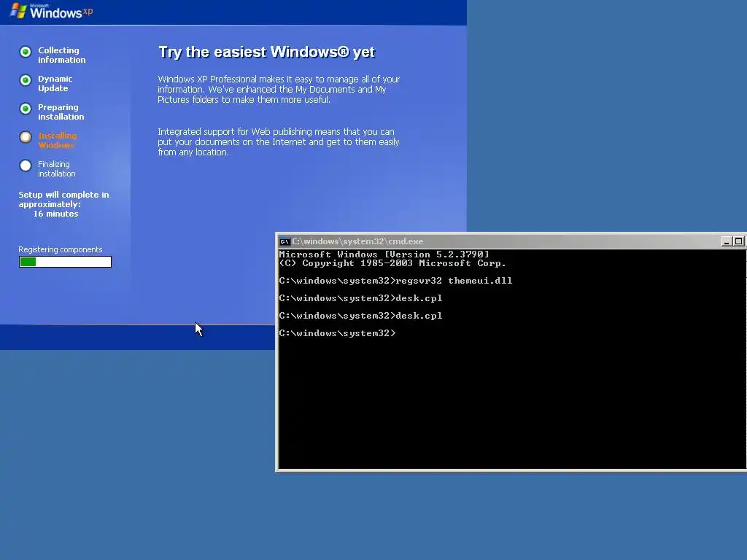Click the 'regsvr32 themeui.dll' command line
Viewport: 747px width, 560px height.
395,281
